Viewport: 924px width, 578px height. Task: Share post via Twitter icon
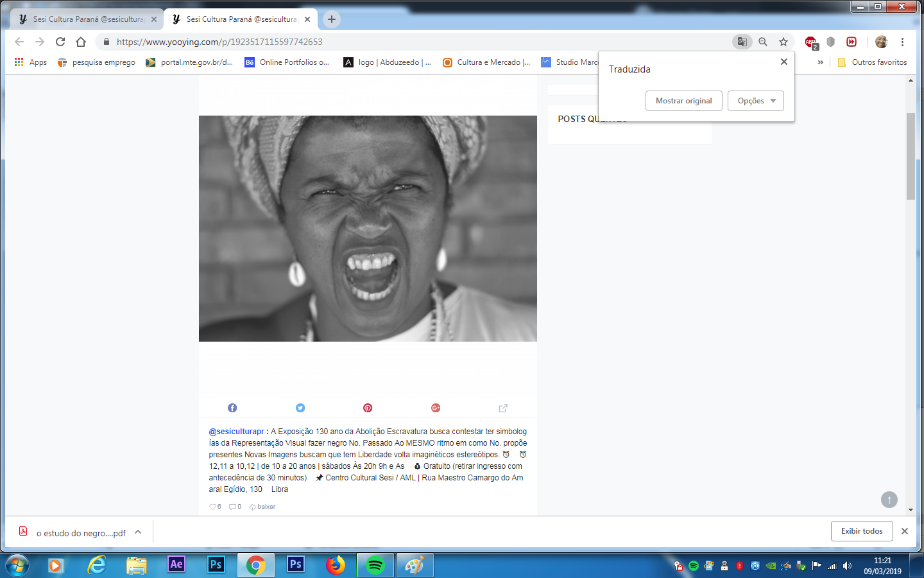[300, 408]
